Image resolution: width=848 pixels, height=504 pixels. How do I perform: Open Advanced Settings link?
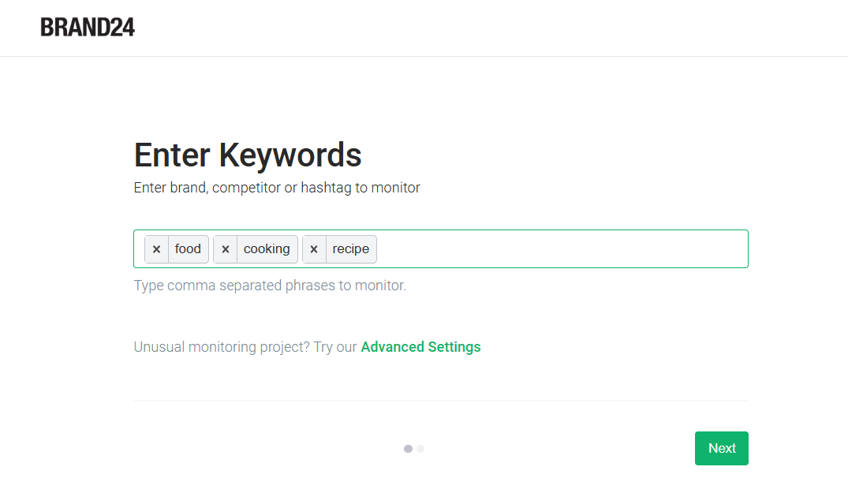click(x=420, y=347)
